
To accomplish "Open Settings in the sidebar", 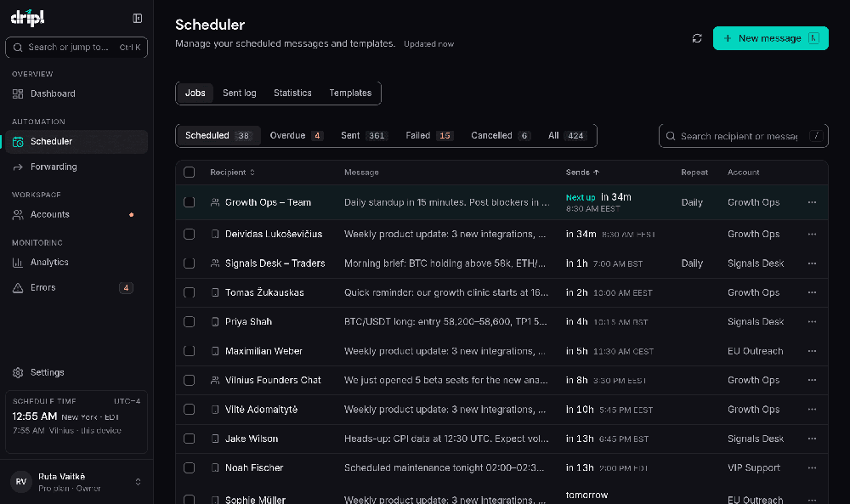I will (76, 373).
